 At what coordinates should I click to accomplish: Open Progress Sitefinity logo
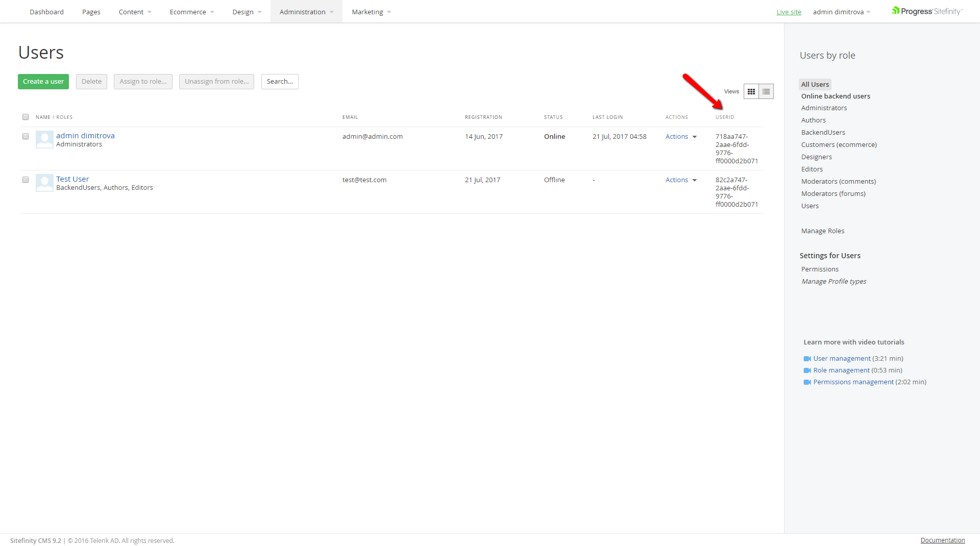tap(927, 11)
